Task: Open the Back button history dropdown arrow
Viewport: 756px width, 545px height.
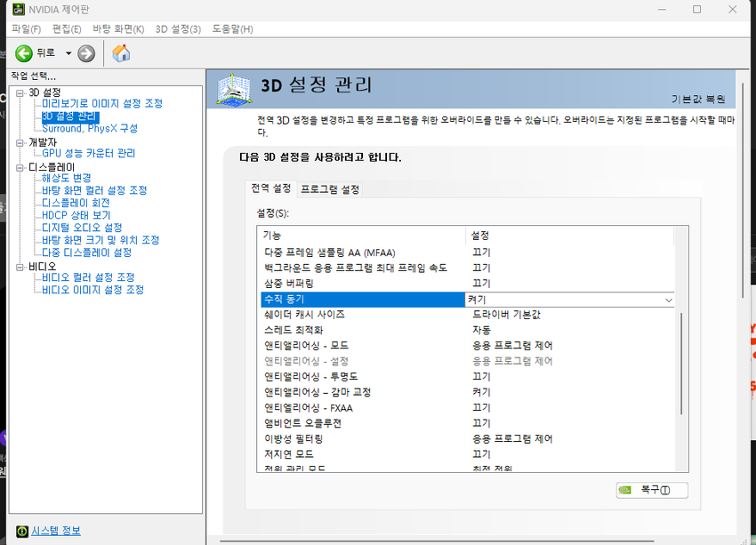Action: [68, 53]
